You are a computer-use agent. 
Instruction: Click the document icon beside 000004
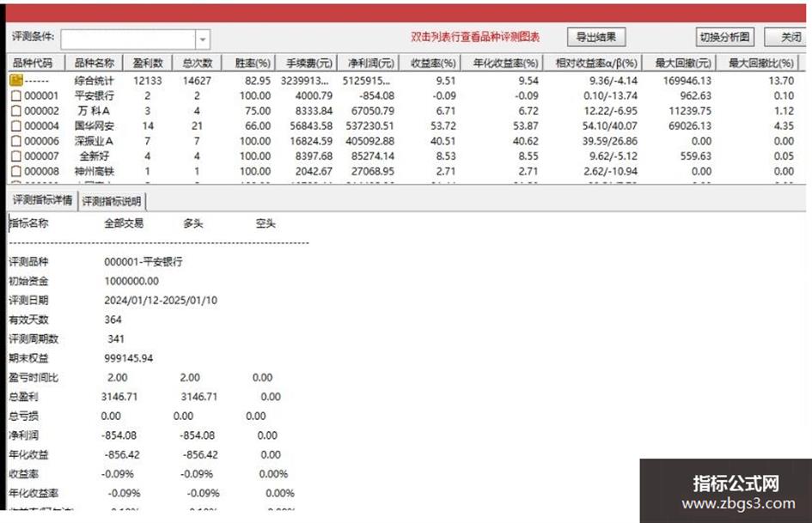click(16, 126)
